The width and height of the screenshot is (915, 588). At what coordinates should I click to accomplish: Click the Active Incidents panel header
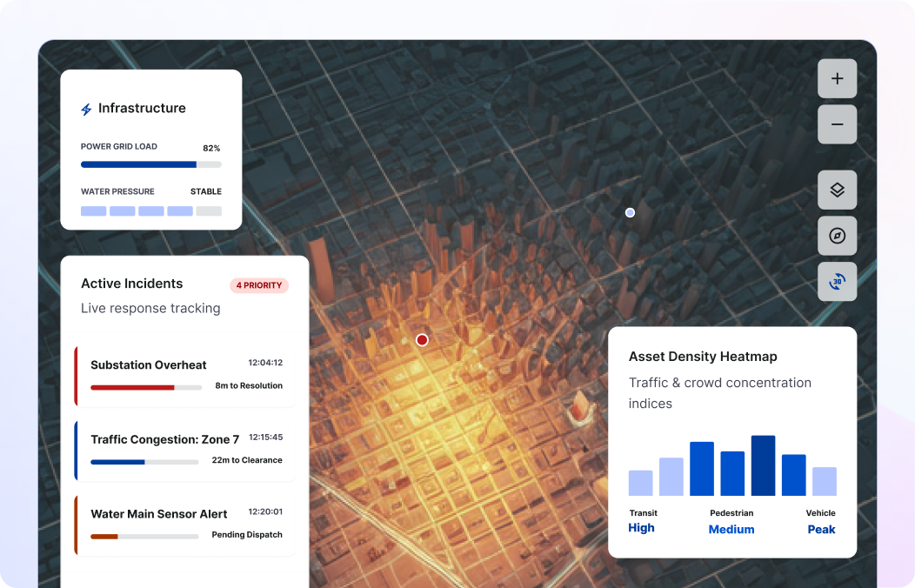[x=132, y=284]
